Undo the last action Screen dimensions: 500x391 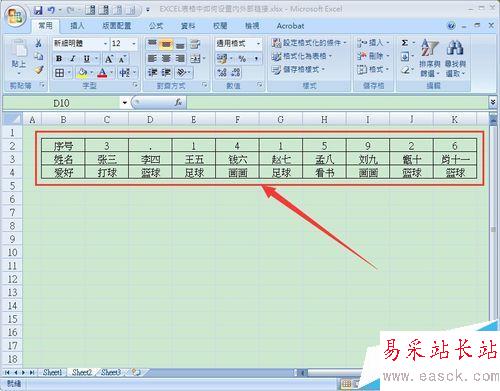coord(51,10)
